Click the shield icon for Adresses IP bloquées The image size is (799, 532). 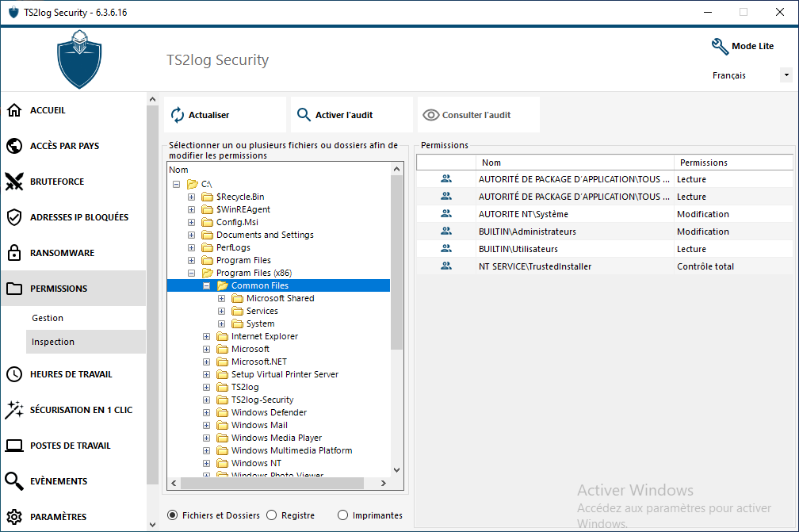pyautogui.click(x=14, y=217)
